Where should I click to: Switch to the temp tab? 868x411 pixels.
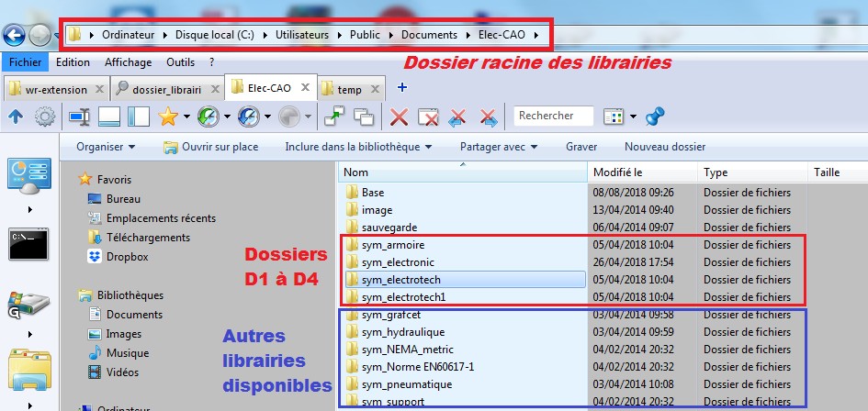pyautogui.click(x=348, y=90)
